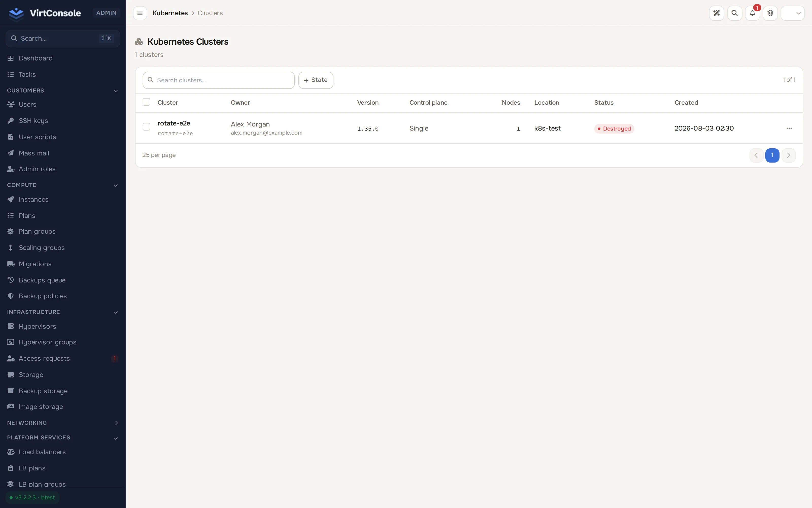Collapse the PLATFORM SERVICES section

point(115,438)
